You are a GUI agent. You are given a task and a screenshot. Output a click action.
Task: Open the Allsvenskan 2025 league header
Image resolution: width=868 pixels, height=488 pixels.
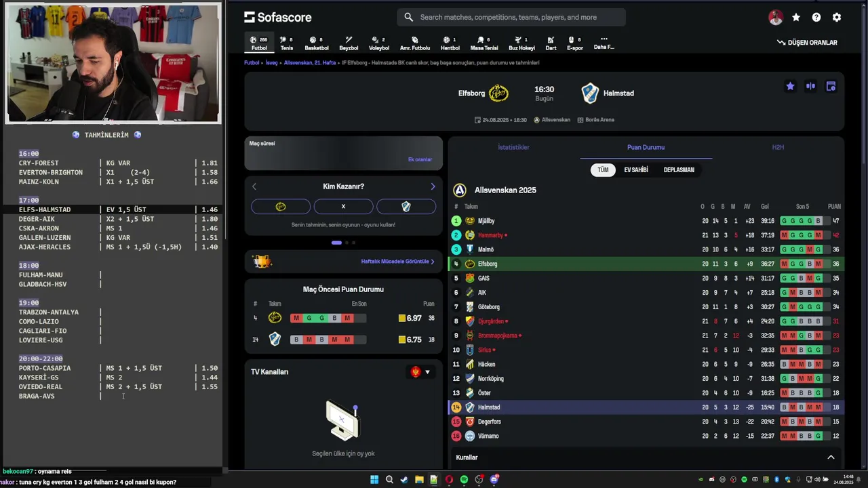point(505,190)
